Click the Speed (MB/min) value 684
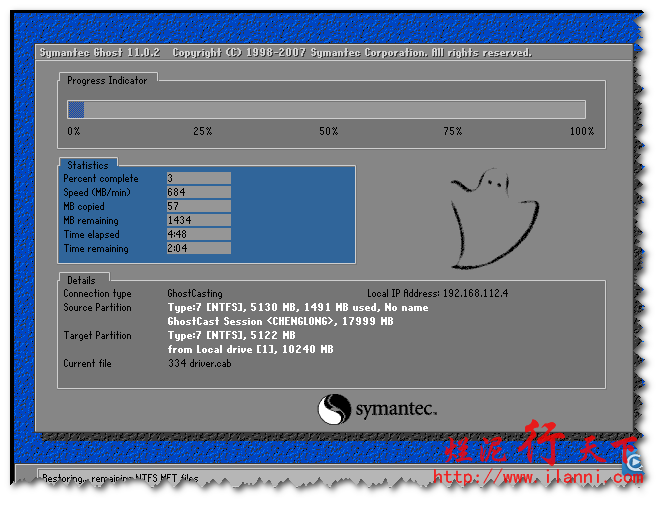 (199, 192)
